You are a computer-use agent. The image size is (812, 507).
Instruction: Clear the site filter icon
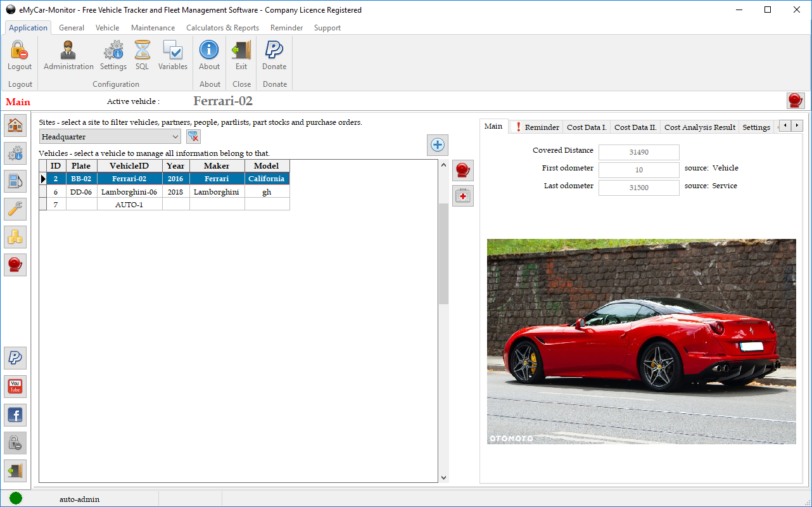pos(194,136)
